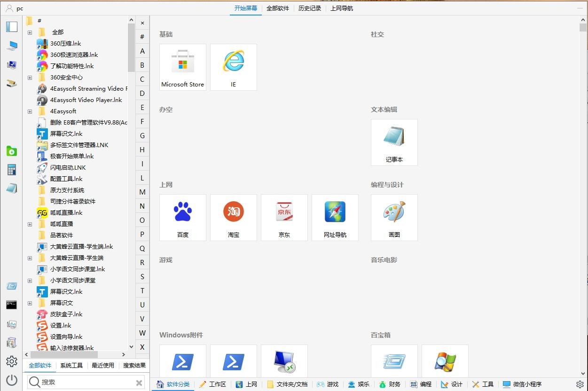This screenshot has width=588, height=391.
Task: Switch to the 上网导航 tab
Action: coord(342,8)
